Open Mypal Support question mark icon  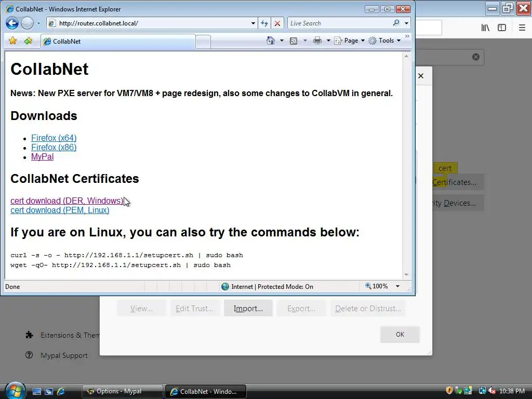click(29, 355)
